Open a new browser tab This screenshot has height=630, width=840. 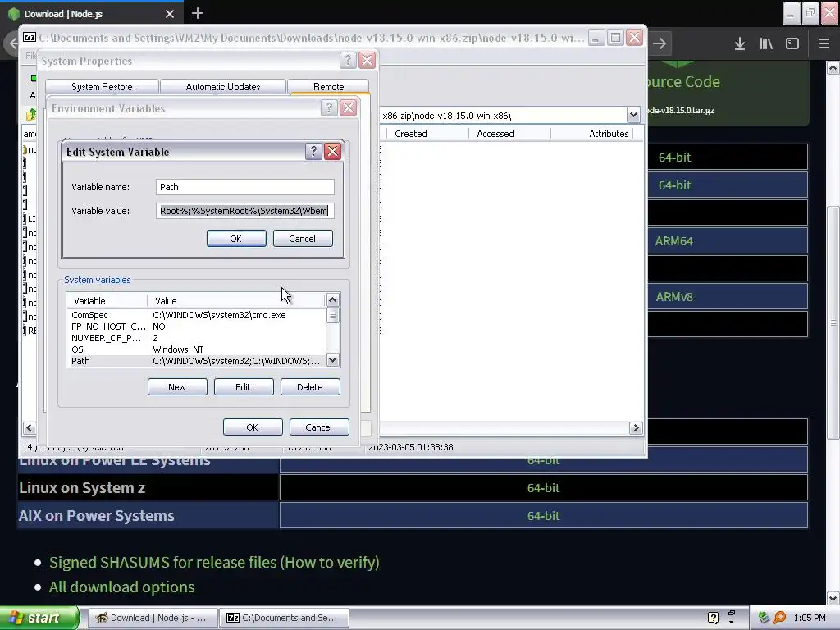pyautogui.click(x=198, y=13)
